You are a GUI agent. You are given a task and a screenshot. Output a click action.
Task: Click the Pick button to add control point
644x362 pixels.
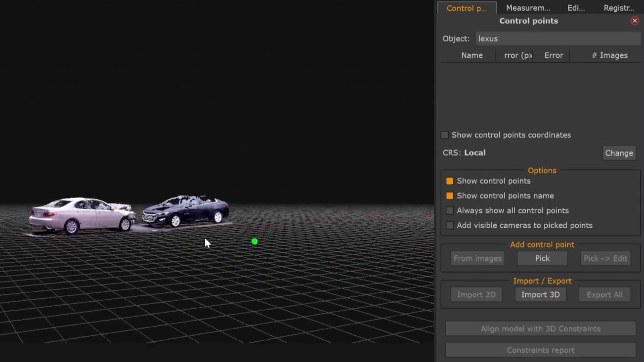click(x=542, y=258)
